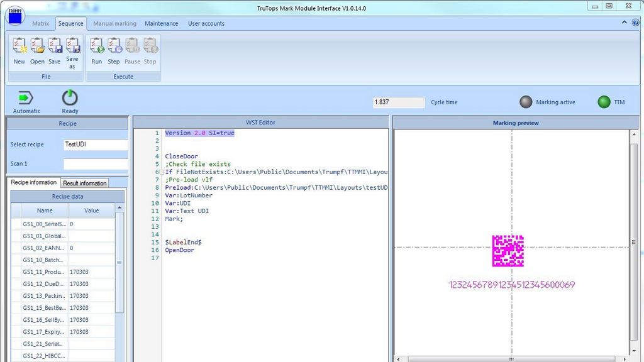Click the TRUMPF logo button
The width and height of the screenshot is (644, 362).
coord(14,17)
